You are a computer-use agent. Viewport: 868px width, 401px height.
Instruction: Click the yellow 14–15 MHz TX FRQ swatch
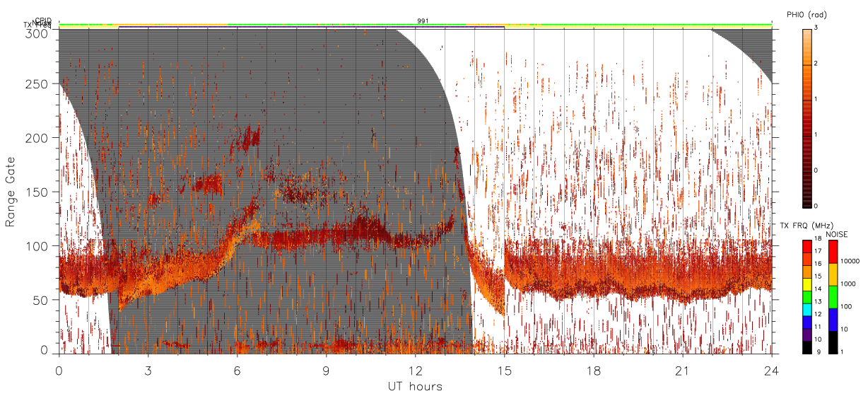click(x=808, y=284)
